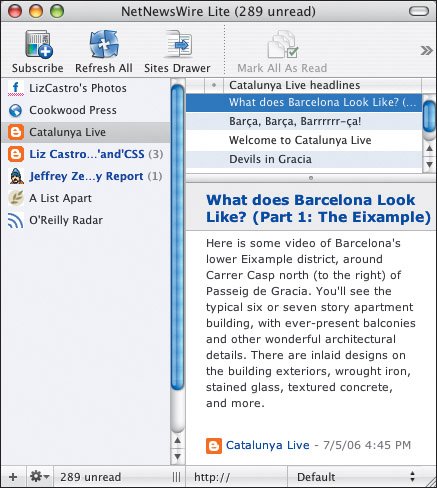Click the headlines list scroll down arrow
Image resolution: width=437 pixels, height=488 pixels.
[x=429, y=164]
